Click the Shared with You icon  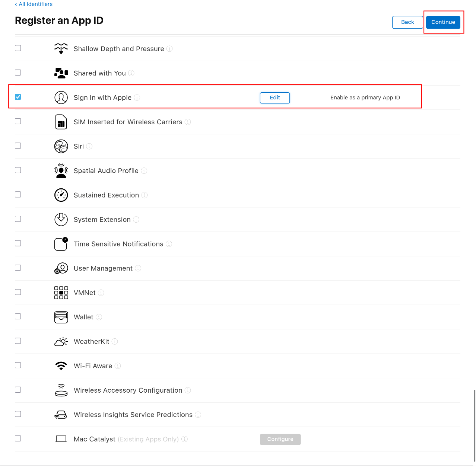point(61,73)
